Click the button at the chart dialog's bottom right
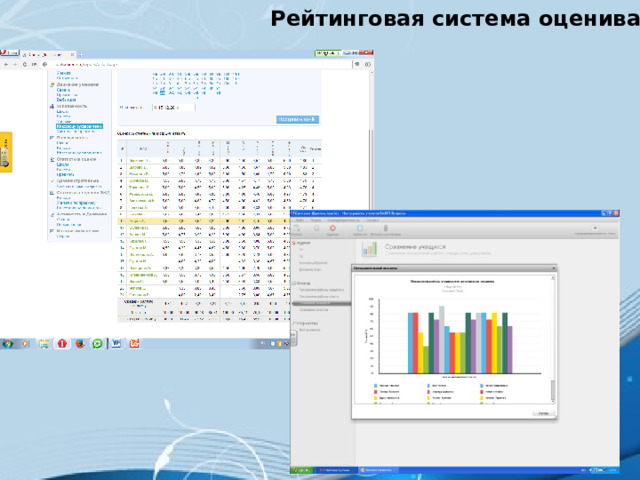Image resolution: width=640 pixels, height=480 pixels. (543, 413)
